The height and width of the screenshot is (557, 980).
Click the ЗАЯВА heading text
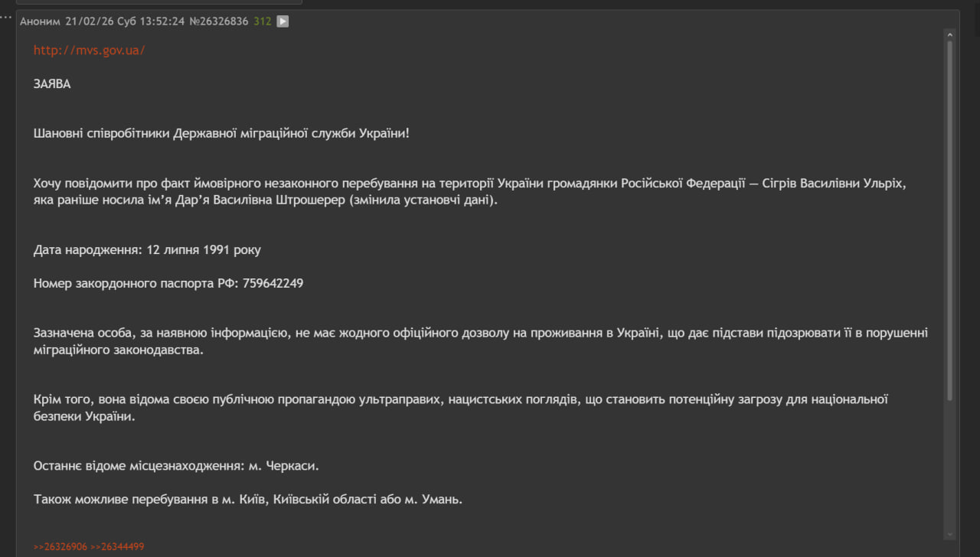(52, 84)
